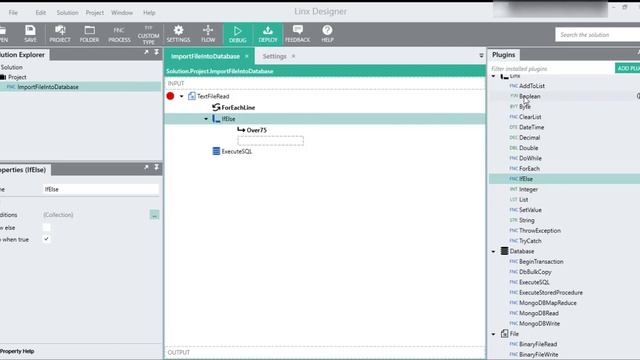Select the ExecuteStoredProcedure plugin
Viewport: 640px width, 360px height.
[x=550, y=293]
